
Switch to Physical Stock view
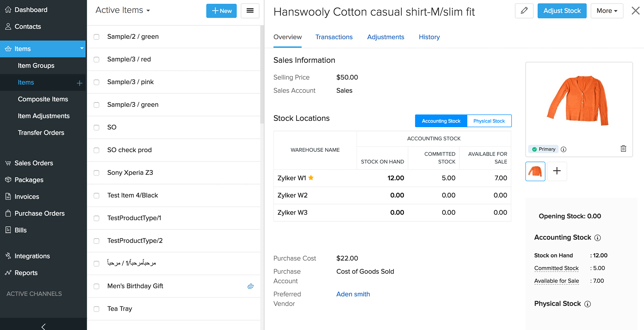489,121
